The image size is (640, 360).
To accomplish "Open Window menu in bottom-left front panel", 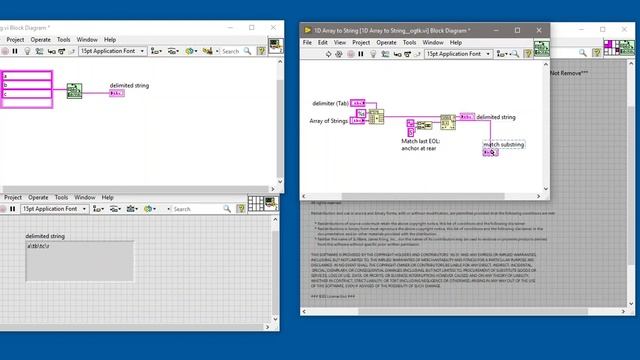I will tap(84, 197).
